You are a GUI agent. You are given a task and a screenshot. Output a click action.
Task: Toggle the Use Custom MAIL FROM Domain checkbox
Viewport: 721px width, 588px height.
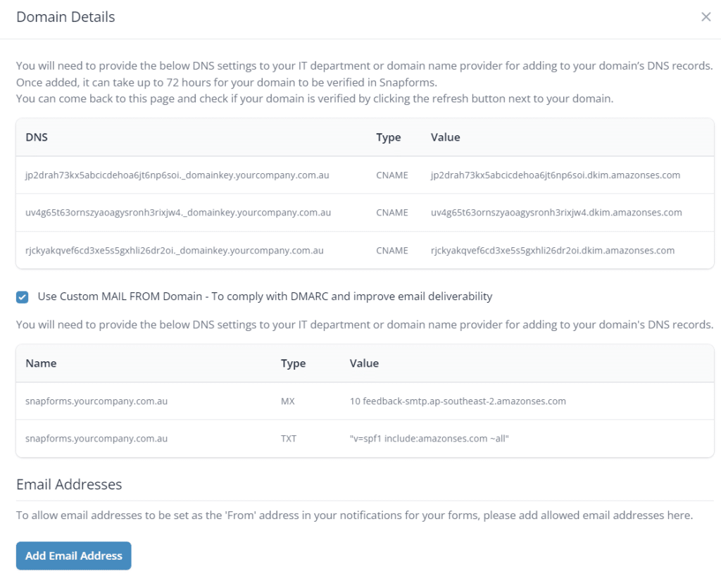[23, 296]
